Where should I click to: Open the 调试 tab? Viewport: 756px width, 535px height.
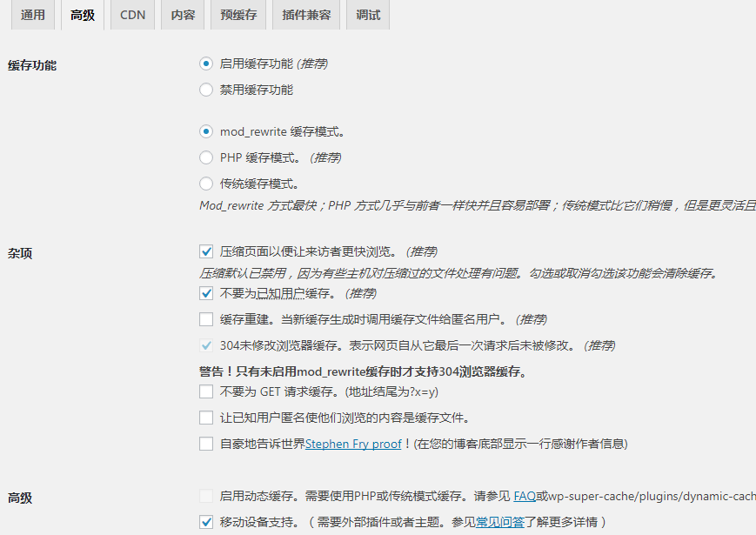click(367, 15)
